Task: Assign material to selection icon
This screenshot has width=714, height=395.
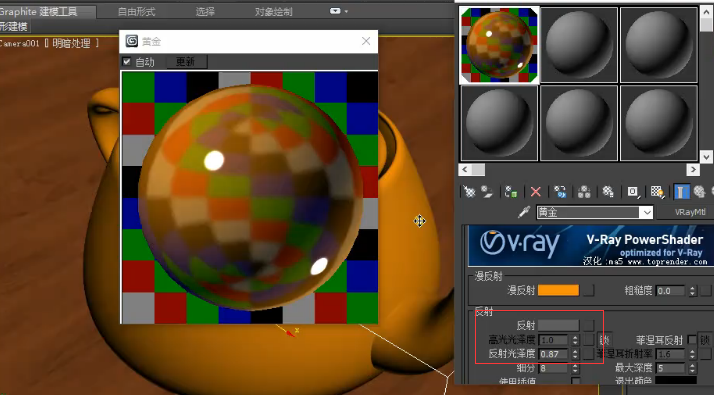Action: click(511, 192)
